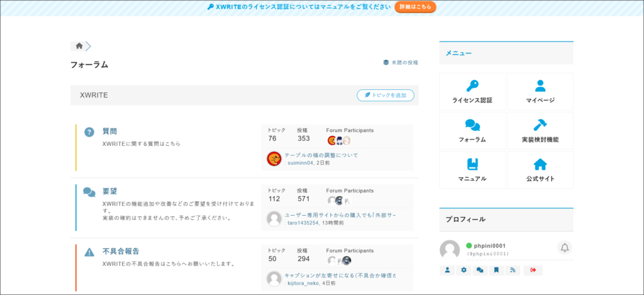644x295 pixels.
Task: Open the マイページ person menu tile
Action: pos(540,92)
